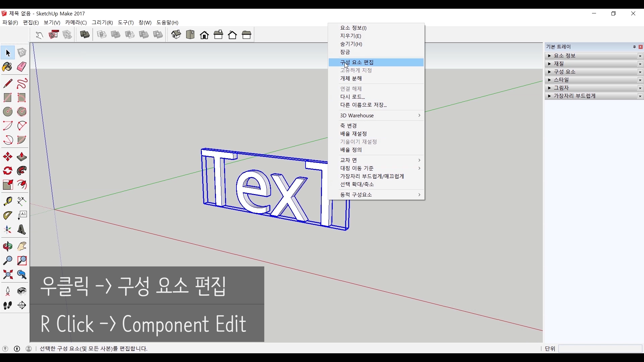Choose the Move tool
644x362 pixels.
coord(7,157)
